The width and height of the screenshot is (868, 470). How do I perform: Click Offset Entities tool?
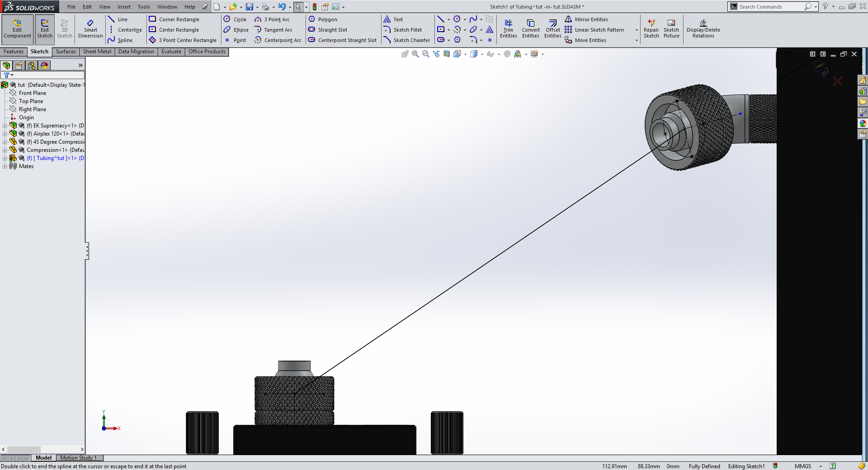552,28
